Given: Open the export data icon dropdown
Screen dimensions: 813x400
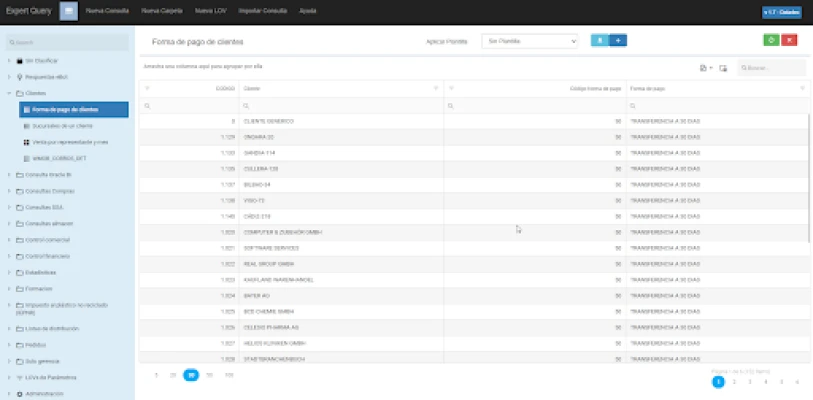Looking at the screenshot, I should (705, 68).
